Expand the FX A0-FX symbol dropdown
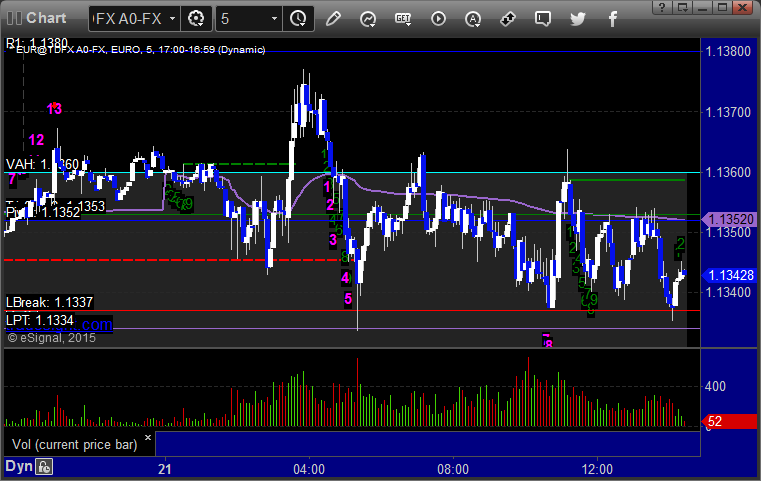 point(172,19)
